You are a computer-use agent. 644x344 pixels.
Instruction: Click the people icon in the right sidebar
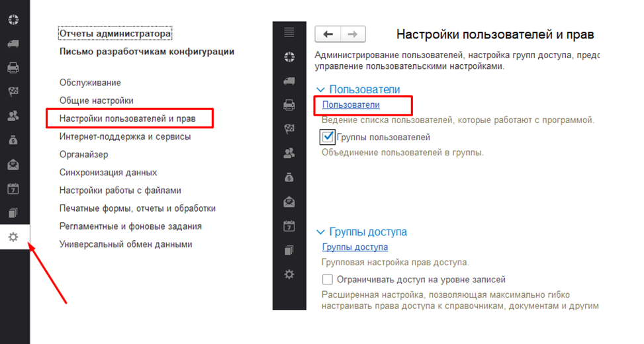[289, 153]
